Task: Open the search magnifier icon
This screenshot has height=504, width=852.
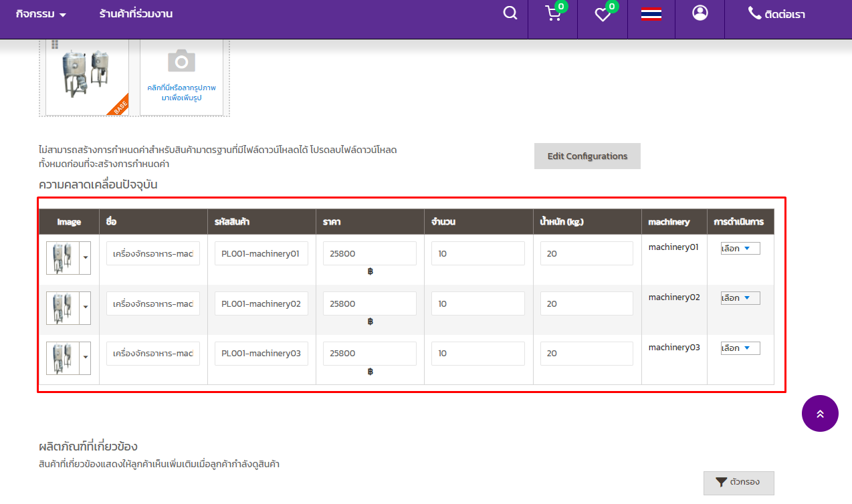Action: [510, 13]
